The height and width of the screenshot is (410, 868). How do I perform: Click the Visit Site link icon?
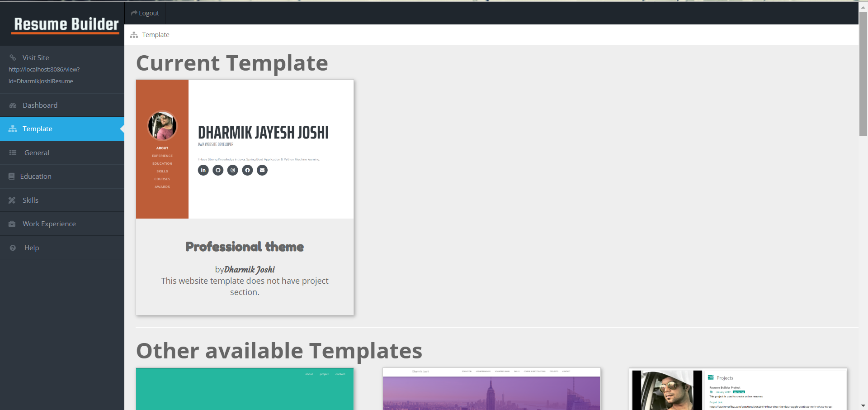coord(12,57)
